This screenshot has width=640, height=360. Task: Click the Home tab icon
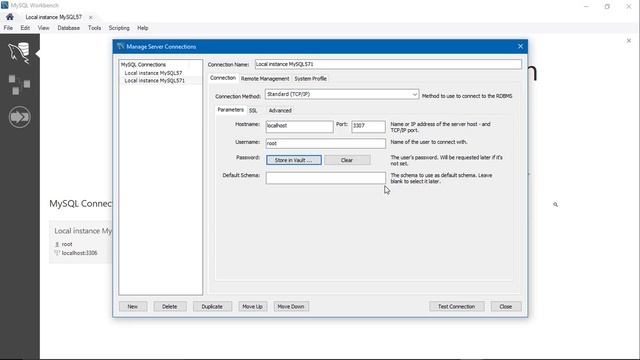10,17
